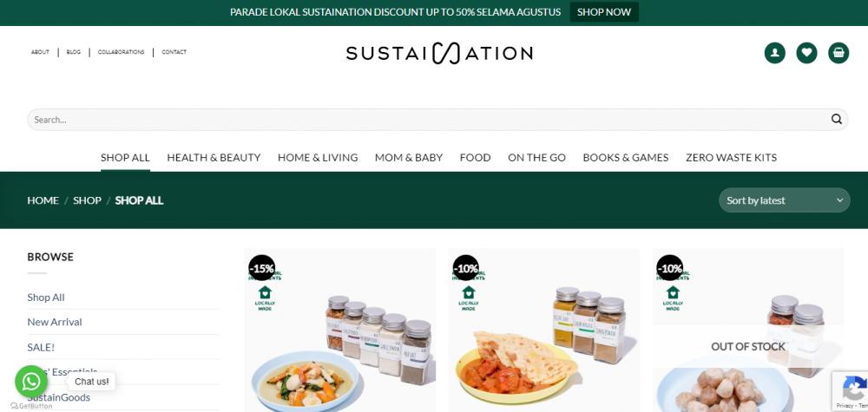Click the search magnifier icon
Image resolution: width=868 pixels, height=412 pixels.
pyautogui.click(x=836, y=120)
